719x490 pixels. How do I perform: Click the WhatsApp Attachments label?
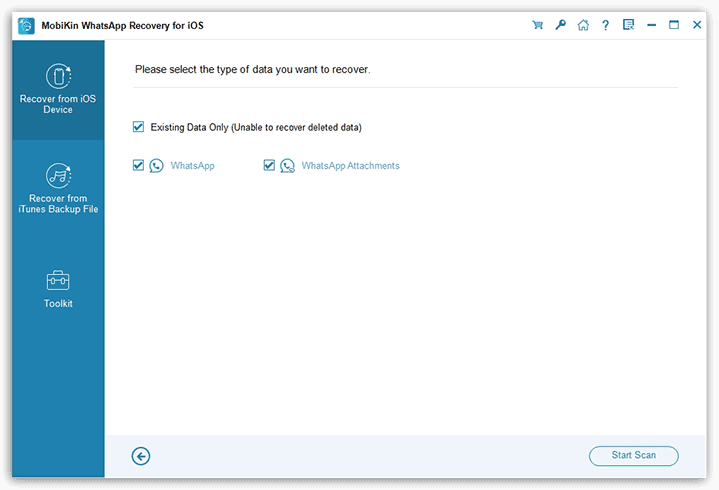click(x=350, y=166)
